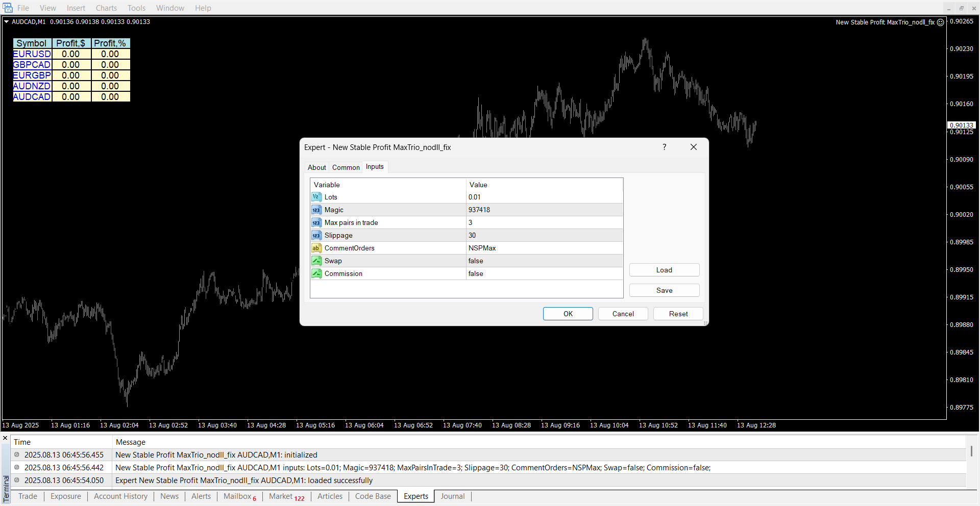Select the Lots value field 0.01

pos(544,197)
